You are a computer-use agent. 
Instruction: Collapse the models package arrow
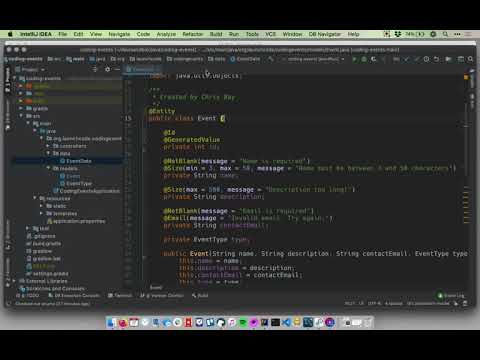[x=48, y=168]
